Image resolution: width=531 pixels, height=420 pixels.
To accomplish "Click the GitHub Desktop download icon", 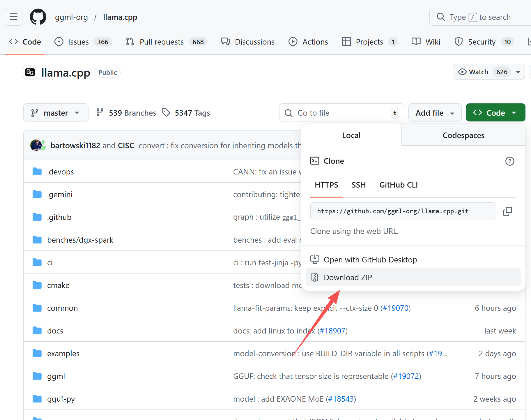I will 315,260.
